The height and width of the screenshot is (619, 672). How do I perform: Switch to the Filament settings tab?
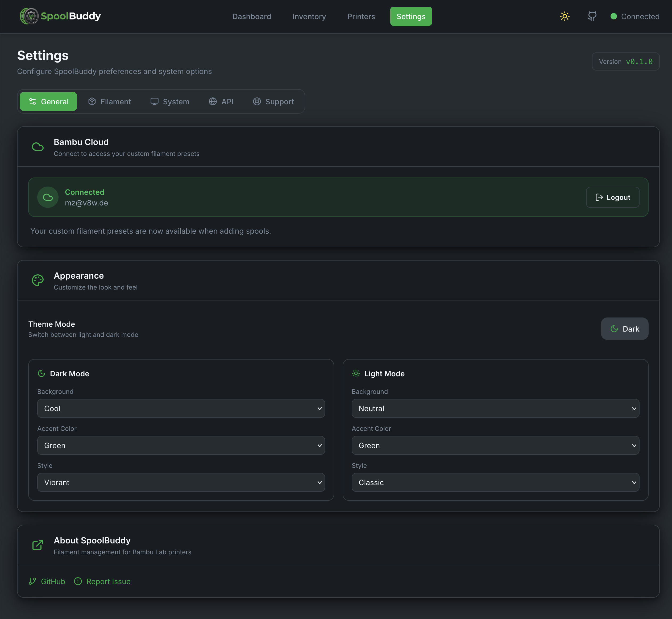click(x=110, y=101)
